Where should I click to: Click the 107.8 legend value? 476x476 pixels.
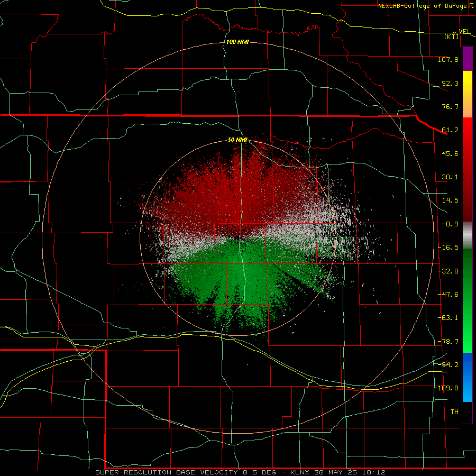coord(448,59)
